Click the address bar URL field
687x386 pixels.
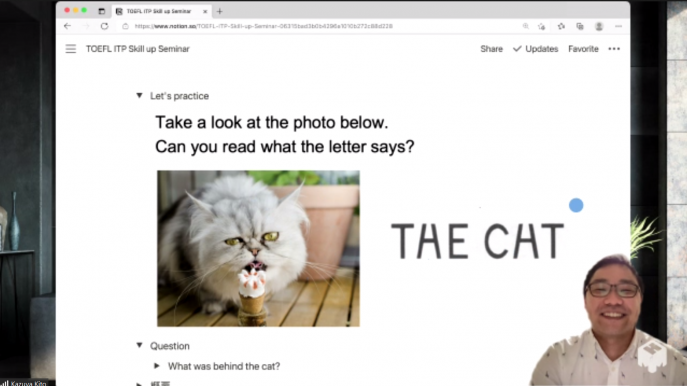pyautogui.click(x=320, y=26)
